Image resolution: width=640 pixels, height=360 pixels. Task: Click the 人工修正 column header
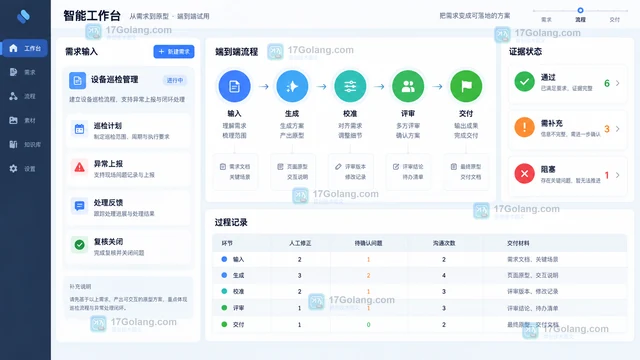point(300,243)
